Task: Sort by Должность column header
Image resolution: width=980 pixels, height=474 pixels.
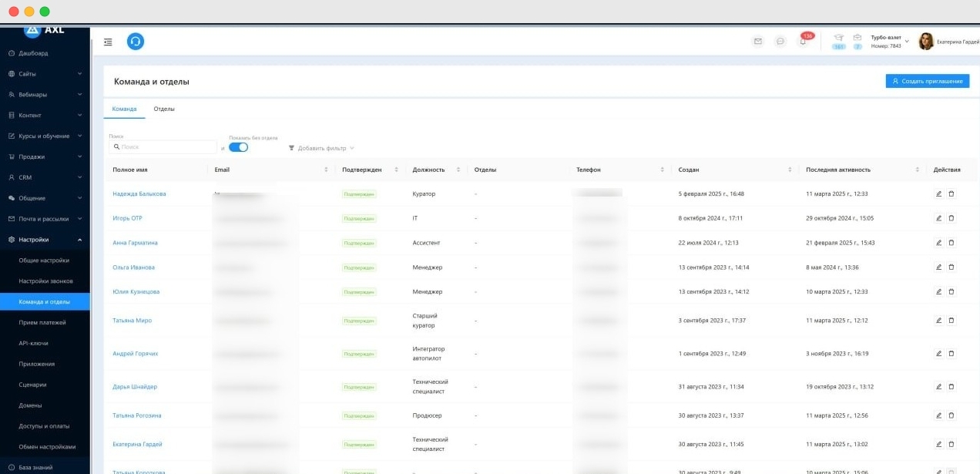Action: tap(437, 170)
